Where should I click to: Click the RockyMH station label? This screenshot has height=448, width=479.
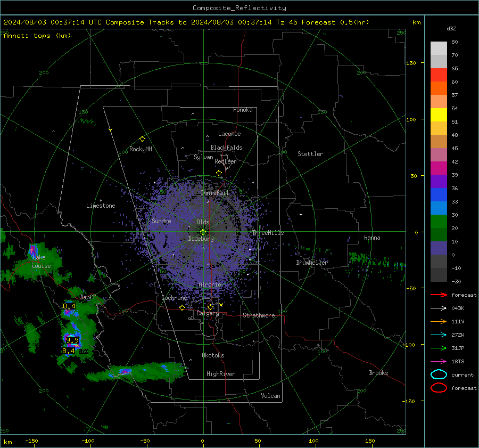click(x=141, y=149)
